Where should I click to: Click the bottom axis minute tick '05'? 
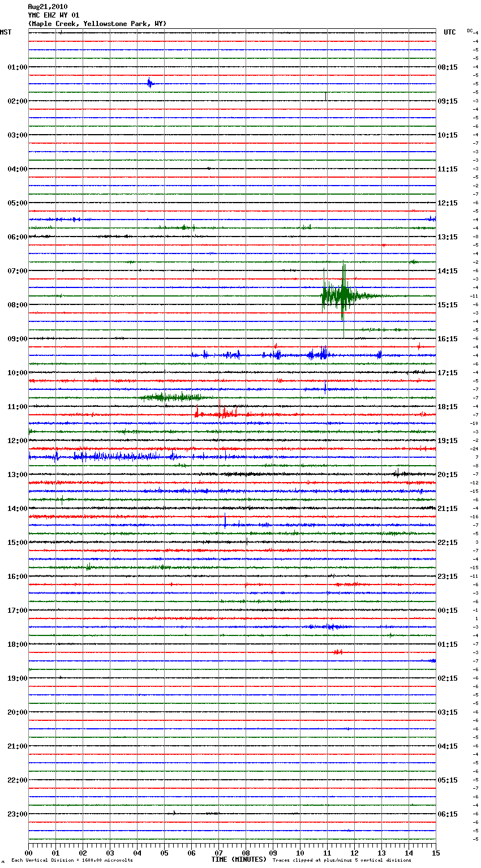click(x=164, y=853)
